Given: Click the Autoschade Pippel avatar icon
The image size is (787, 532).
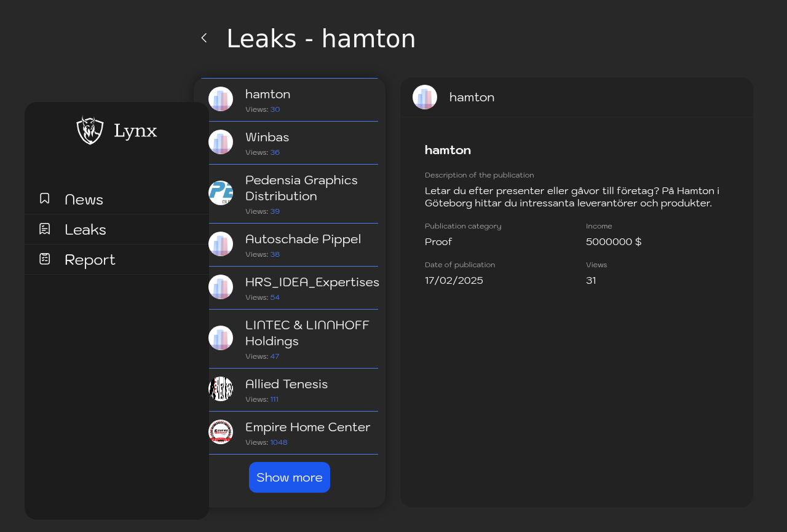Looking at the screenshot, I should tap(221, 244).
